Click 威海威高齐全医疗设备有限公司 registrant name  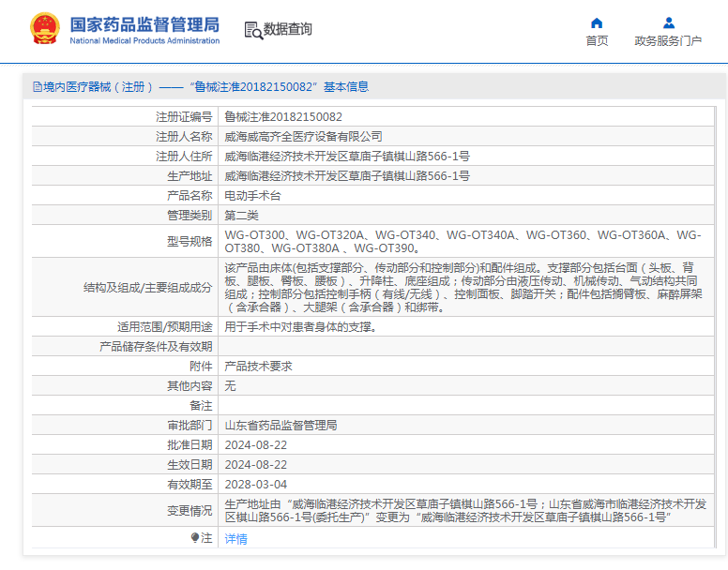point(303,136)
